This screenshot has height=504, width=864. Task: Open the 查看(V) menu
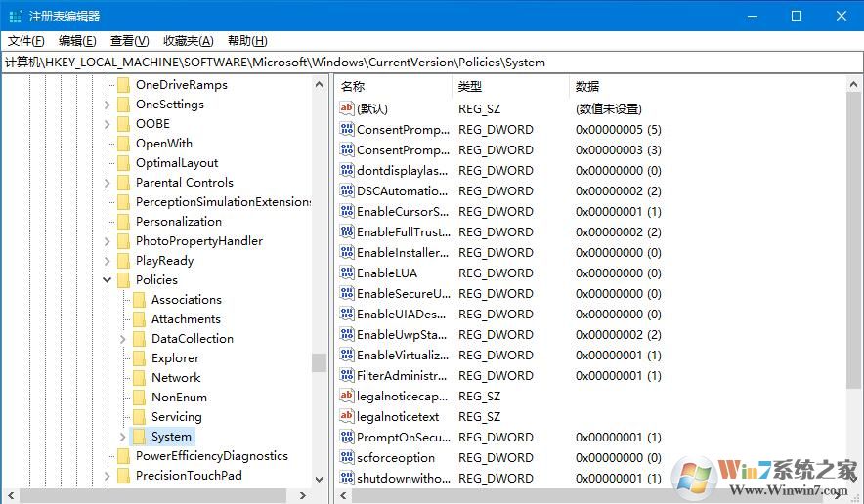(129, 41)
